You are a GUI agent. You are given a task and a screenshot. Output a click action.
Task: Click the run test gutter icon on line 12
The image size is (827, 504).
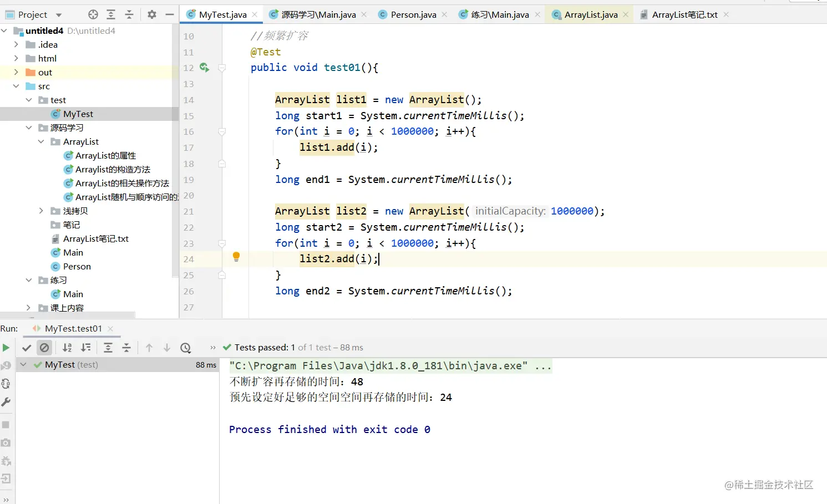coord(205,68)
